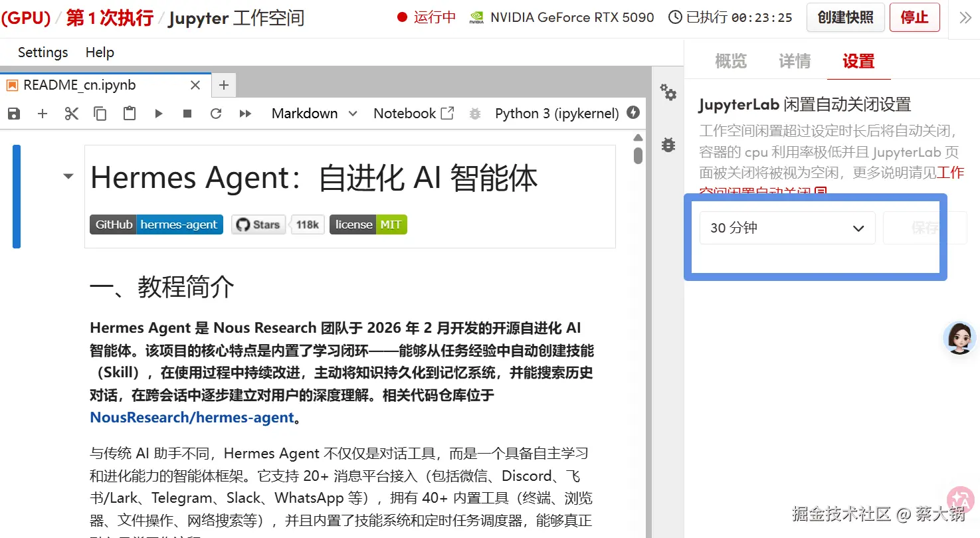Click the license MIT badge
980x538 pixels.
[x=368, y=224]
